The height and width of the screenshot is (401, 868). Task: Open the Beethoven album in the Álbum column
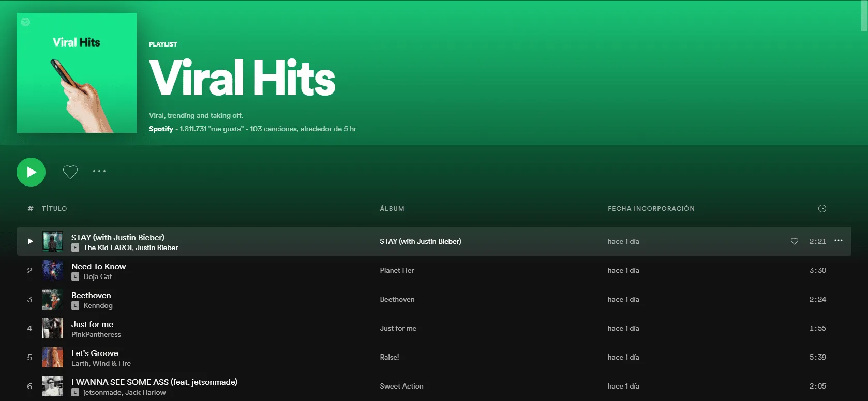[397, 299]
